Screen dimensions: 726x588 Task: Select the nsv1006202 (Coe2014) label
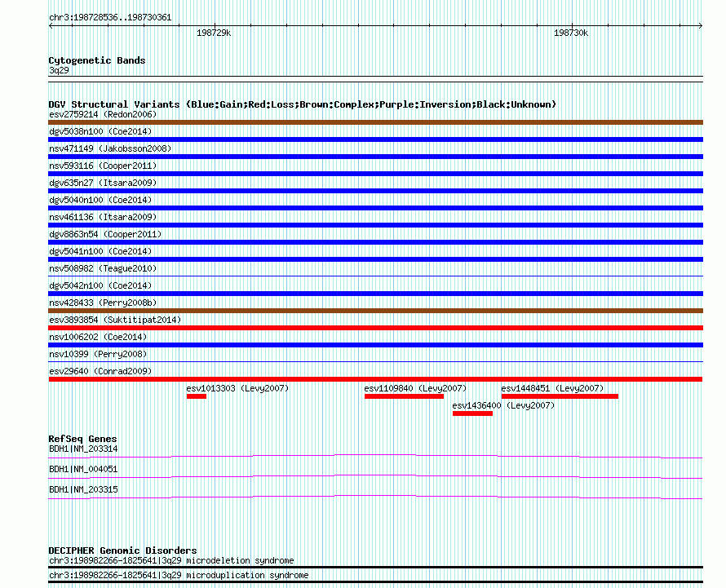(98, 337)
